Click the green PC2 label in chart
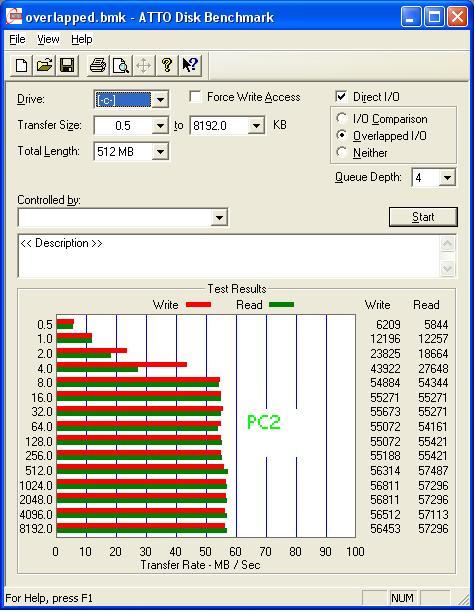The height and width of the screenshot is (612, 475). (x=264, y=422)
